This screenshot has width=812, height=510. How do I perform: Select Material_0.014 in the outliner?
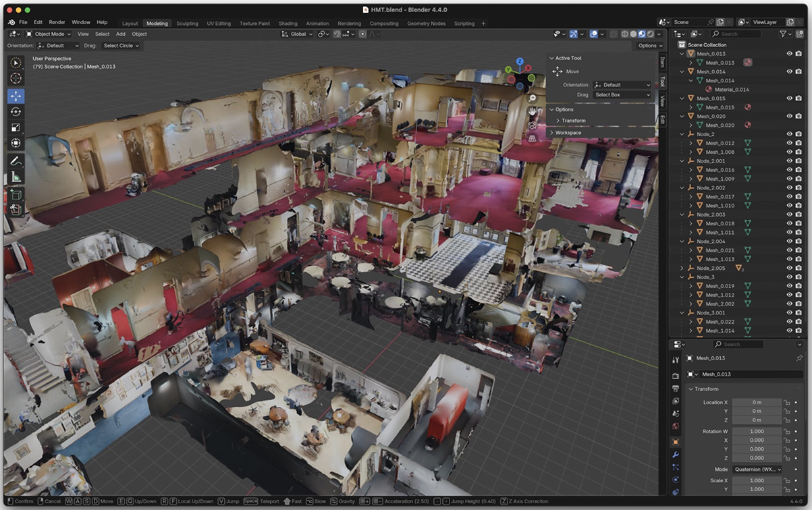click(732, 89)
